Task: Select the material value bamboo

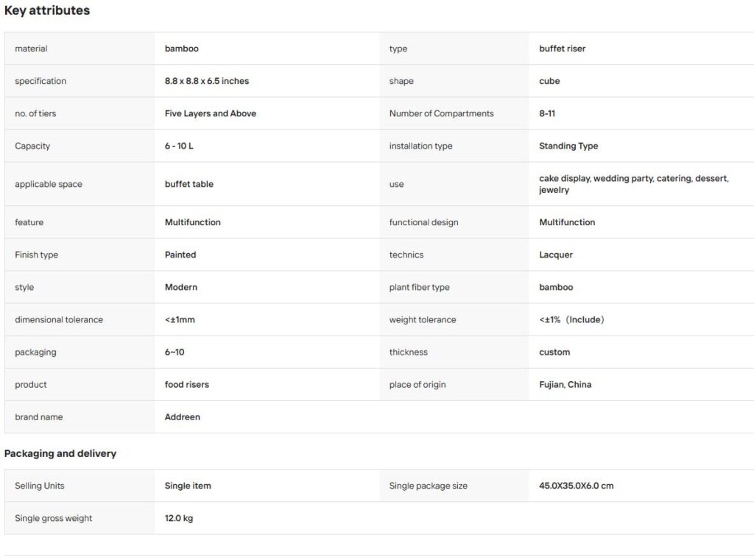Action: click(181, 49)
